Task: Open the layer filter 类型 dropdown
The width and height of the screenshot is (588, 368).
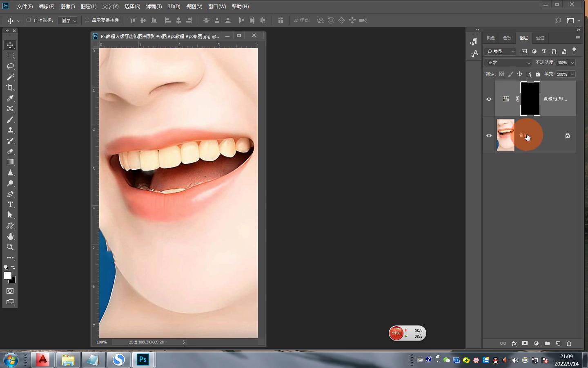Action: click(500, 51)
